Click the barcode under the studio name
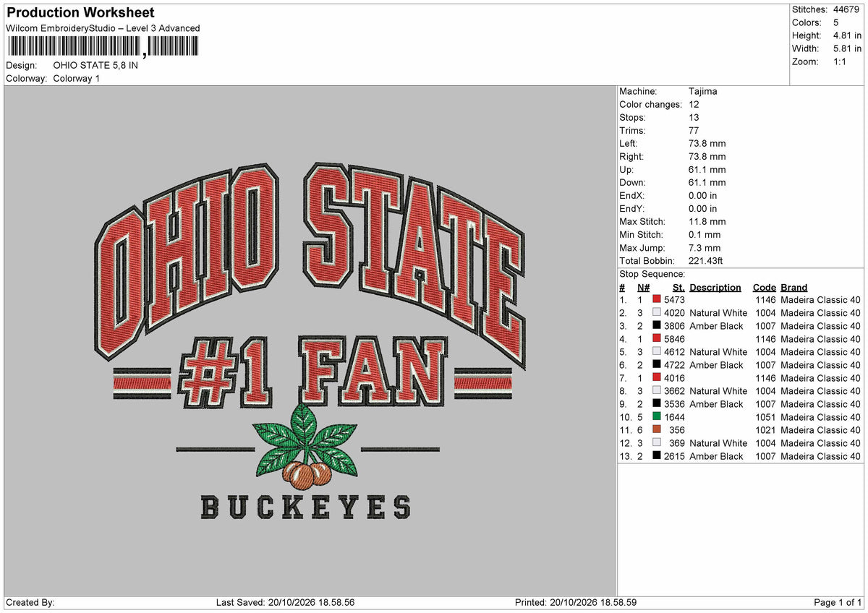The image size is (868, 613). (102, 47)
